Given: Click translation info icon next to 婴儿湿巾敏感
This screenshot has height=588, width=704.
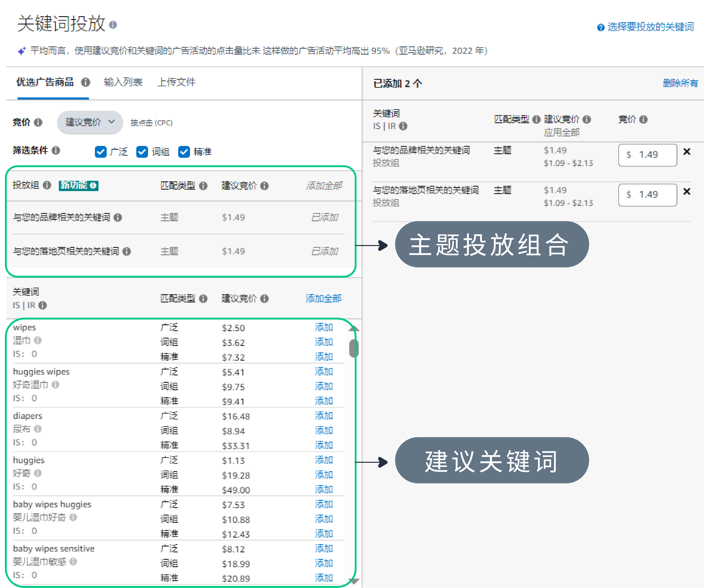Looking at the screenshot, I should [73, 561].
